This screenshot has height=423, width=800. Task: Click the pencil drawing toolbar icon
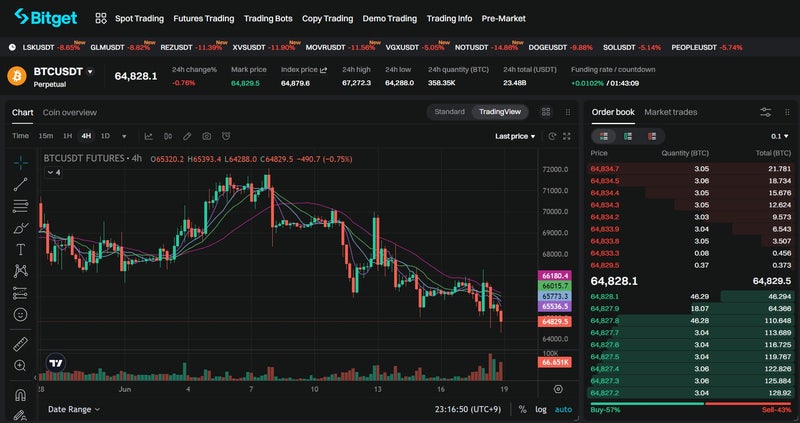click(187, 136)
